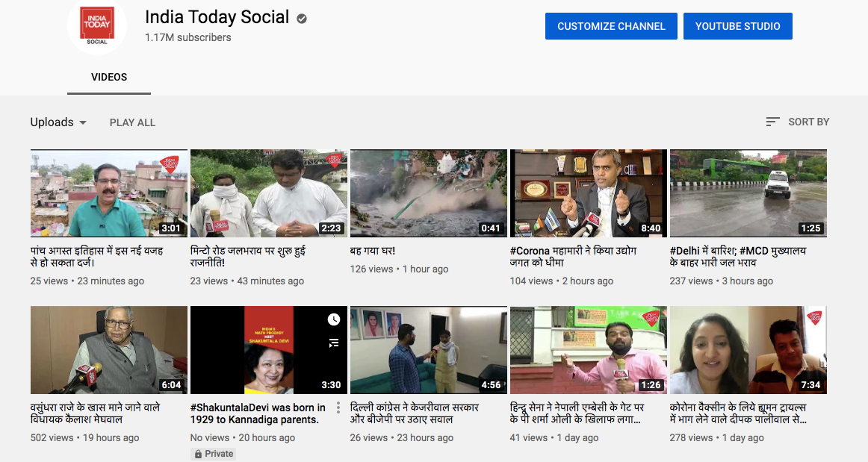Click the video title 'बह गया घर!'
868x462 pixels.
pos(373,251)
